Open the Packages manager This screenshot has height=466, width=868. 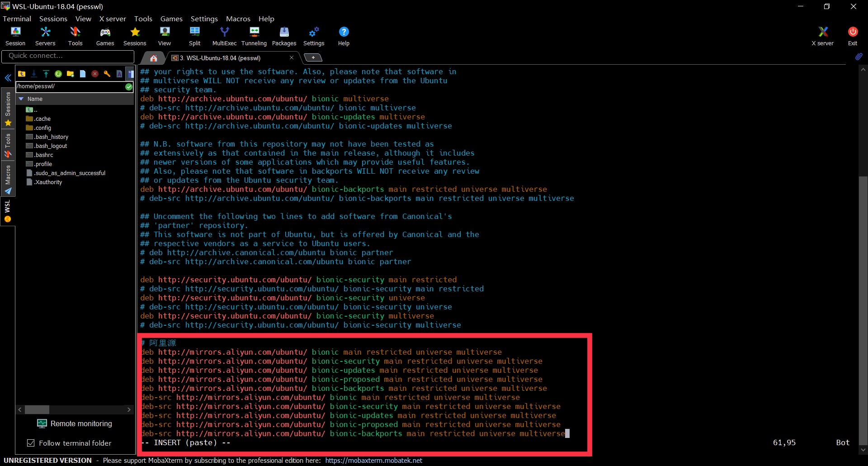(284, 35)
